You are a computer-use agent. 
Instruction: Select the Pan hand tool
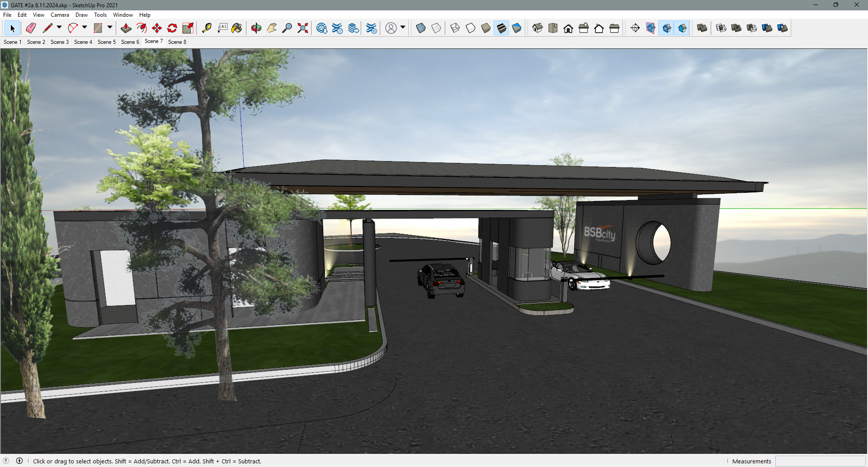pos(272,28)
